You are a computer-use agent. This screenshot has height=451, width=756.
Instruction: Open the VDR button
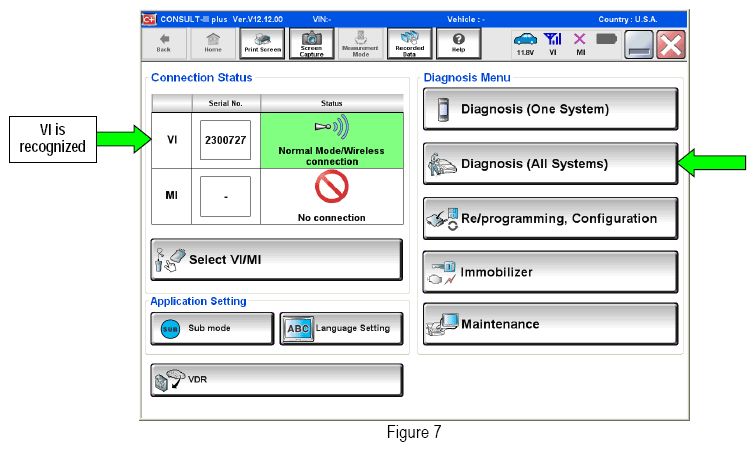point(277,380)
